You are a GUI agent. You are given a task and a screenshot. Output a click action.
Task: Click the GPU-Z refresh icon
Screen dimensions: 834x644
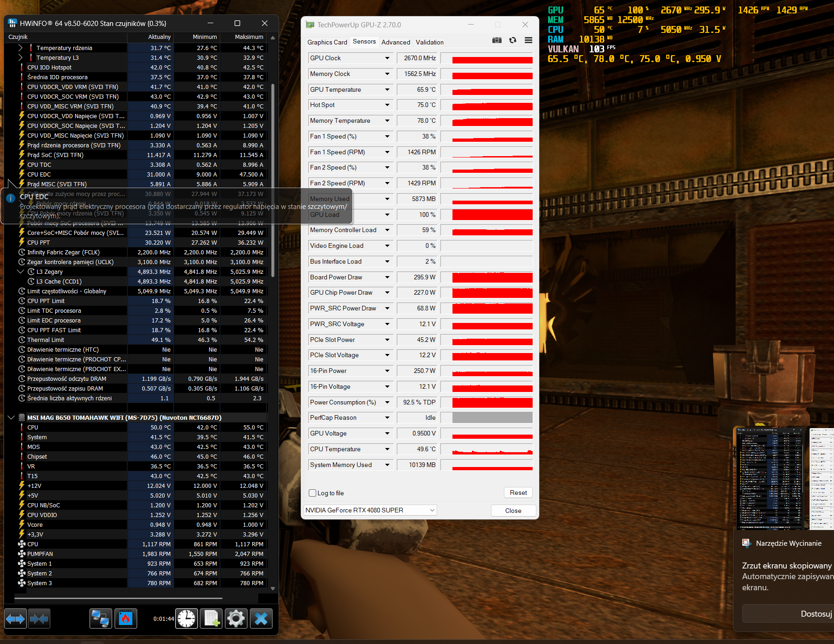coord(513,40)
